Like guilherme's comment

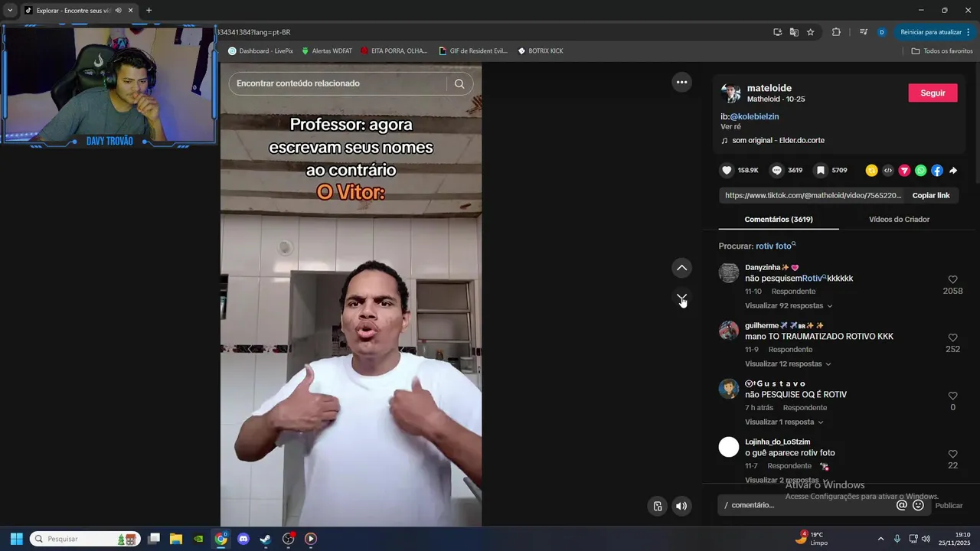click(952, 338)
